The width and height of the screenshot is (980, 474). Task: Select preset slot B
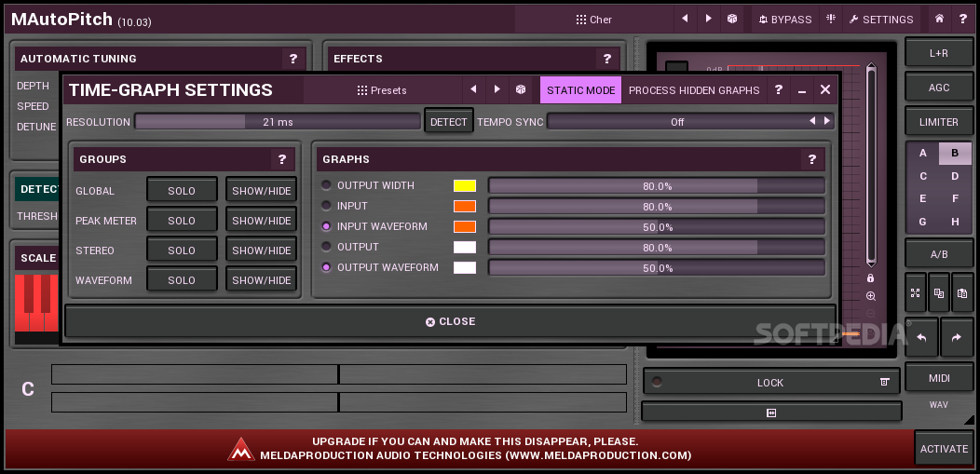(x=955, y=153)
